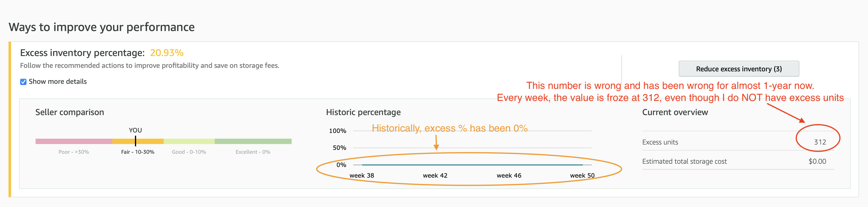Select the orange Fair segment of comparison bar
The image size is (868, 207).
pyautogui.click(x=138, y=141)
